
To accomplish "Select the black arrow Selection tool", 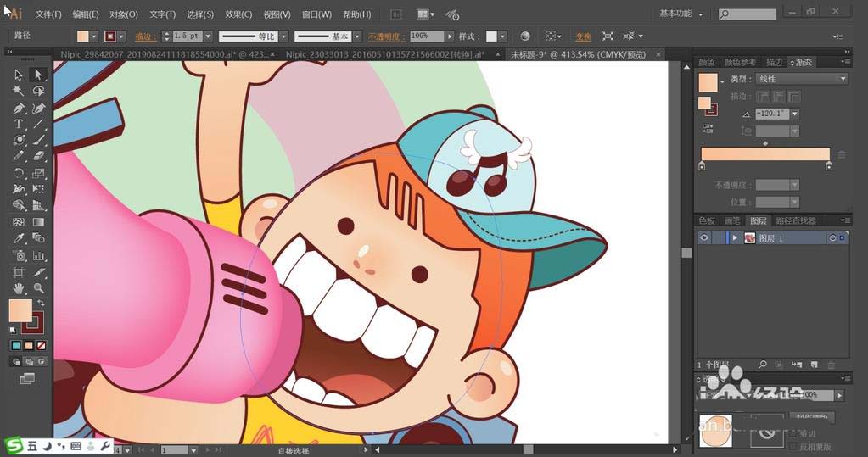I will click(x=19, y=74).
